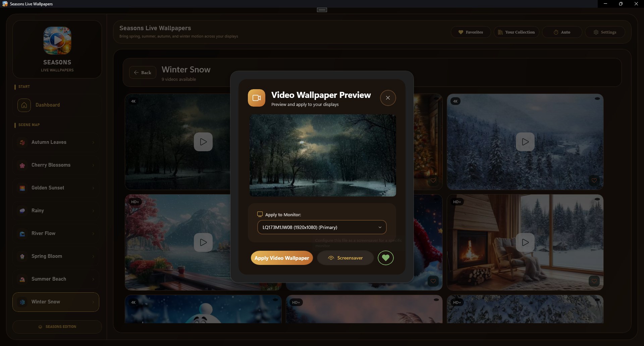The width and height of the screenshot is (644, 346).
Task: Click the title bar grip handle
Action: [322, 10]
